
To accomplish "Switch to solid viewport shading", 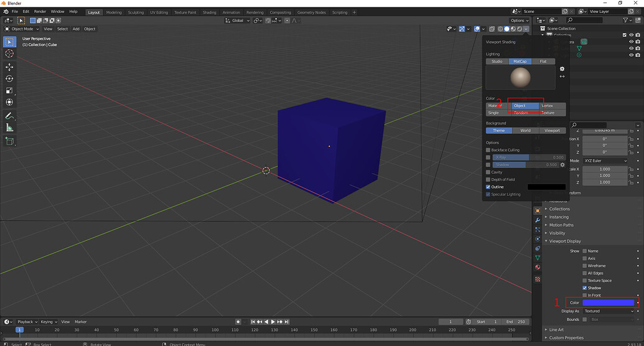I will click(507, 29).
